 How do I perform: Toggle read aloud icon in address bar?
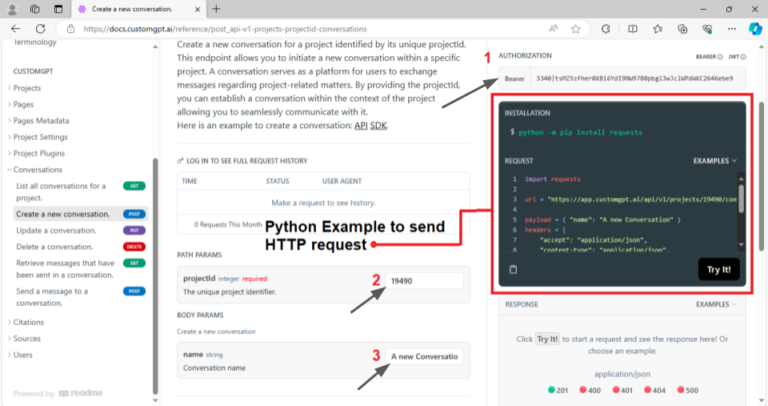coord(553,29)
